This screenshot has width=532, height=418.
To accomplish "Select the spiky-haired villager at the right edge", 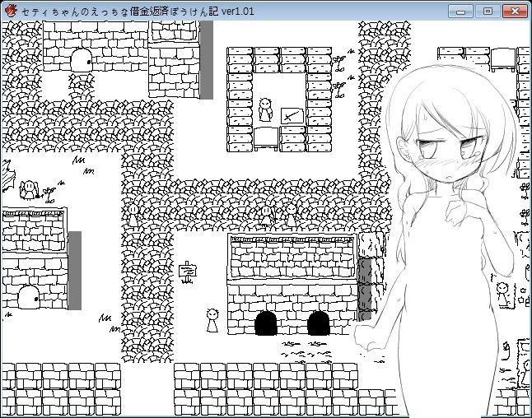I will [x=504, y=295].
